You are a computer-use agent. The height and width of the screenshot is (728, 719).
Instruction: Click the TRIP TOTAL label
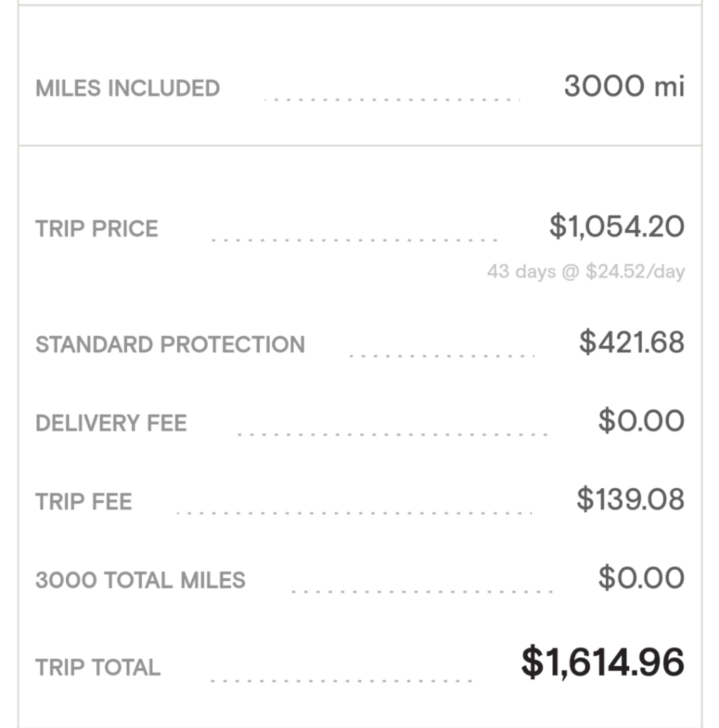(x=98, y=668)
